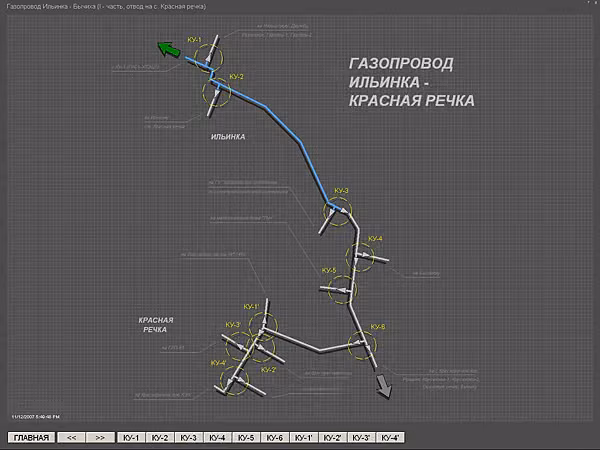Image resolution: width=600 pixels, height=450 pixels.
Task: Select КУ-3 valve node circle on map
Action: (338, 212)
